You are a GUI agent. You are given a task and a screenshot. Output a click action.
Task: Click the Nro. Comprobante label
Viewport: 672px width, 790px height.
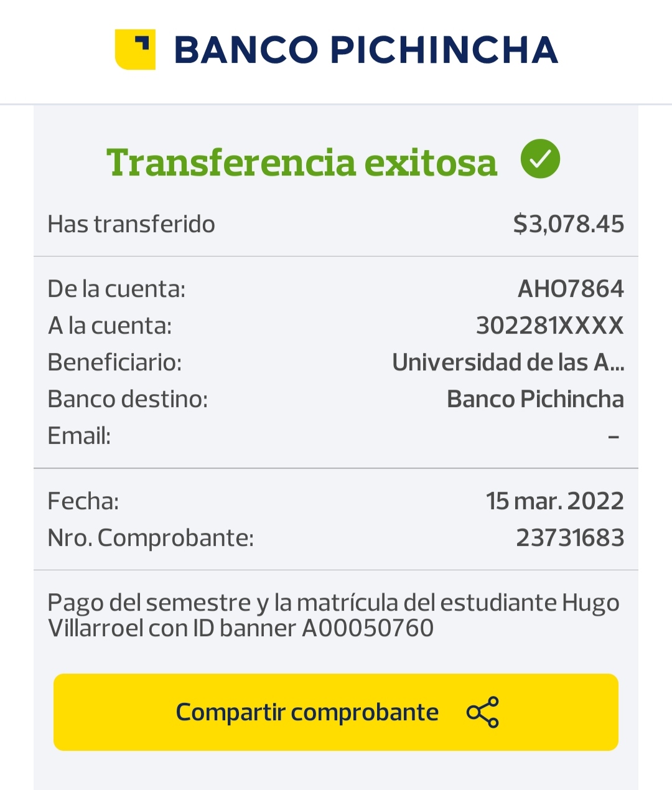pyautogui.click(x=151, y=538)
